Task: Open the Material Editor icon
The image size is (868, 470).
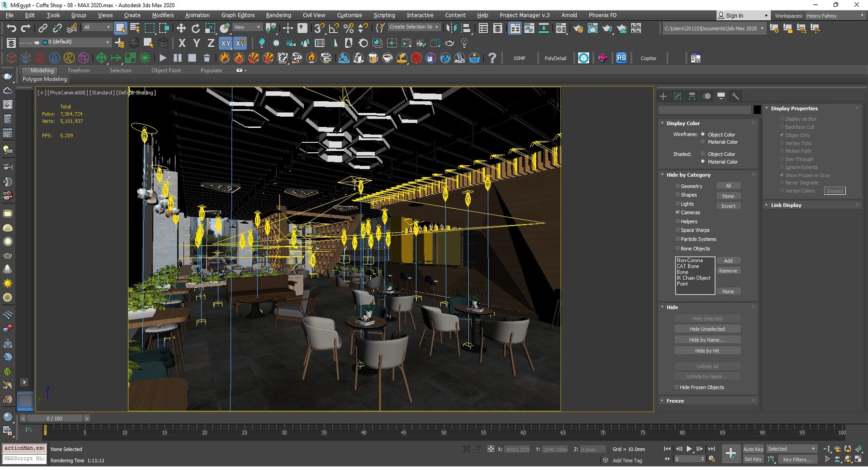Action: point(561,28)
